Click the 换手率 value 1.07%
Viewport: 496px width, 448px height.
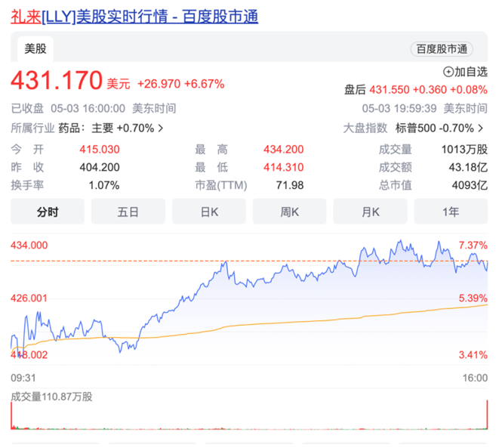pyautogui.click(x=104, y=185)
